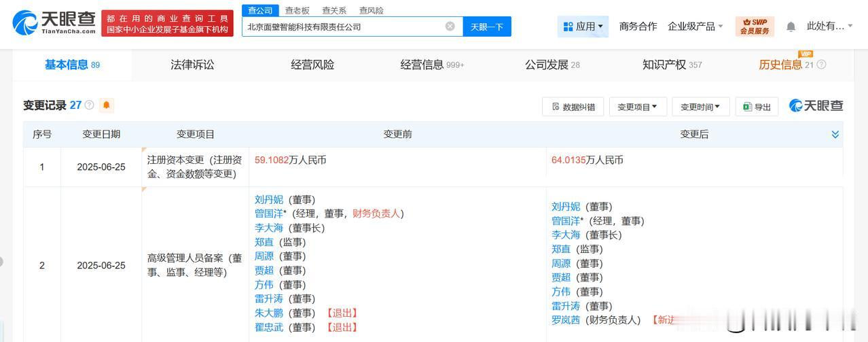Click the double chevron in the table header
This screenshot has height=342, width=868.
[x=835, y=135]
